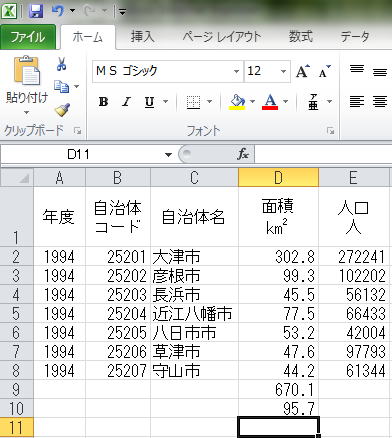Click the insert function fx button
The width and height of the screenshot is (392, 438).
tap(243, 154)
